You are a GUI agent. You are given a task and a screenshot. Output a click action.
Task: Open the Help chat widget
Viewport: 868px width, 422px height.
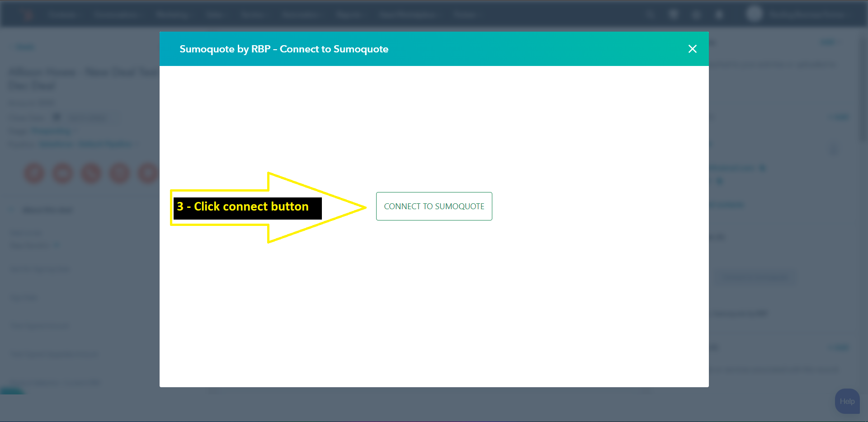[x=847, y=401]
